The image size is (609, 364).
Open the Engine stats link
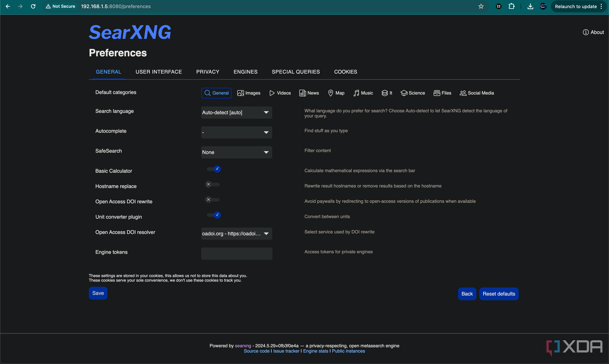tap(316, 351)
